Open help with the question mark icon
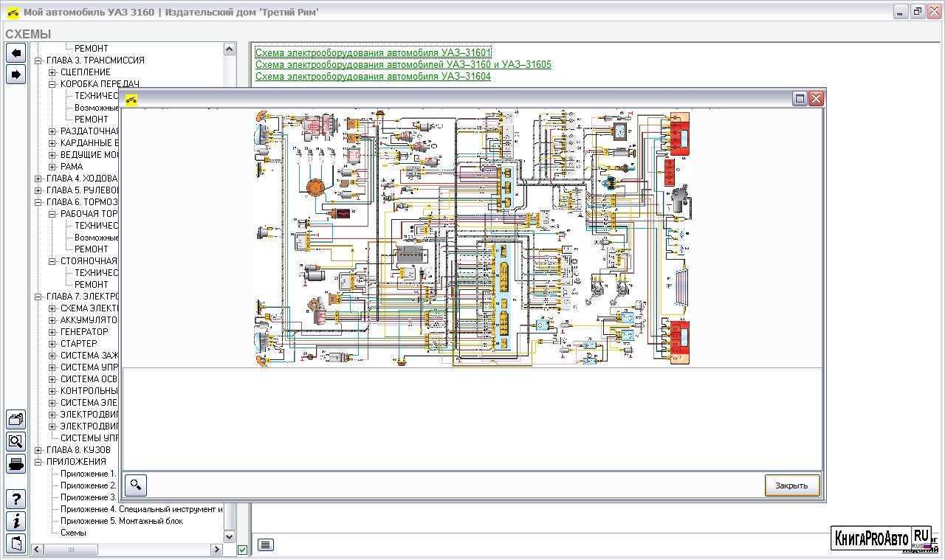Viewport: 945px width, 560px height. click(x=16, y=499)
